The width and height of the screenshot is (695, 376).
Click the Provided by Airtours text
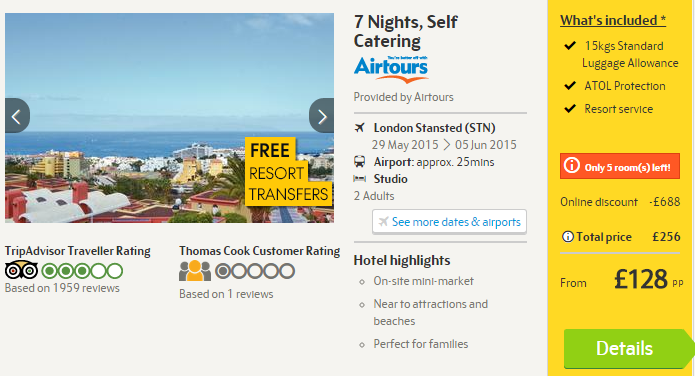pos(403,97)
